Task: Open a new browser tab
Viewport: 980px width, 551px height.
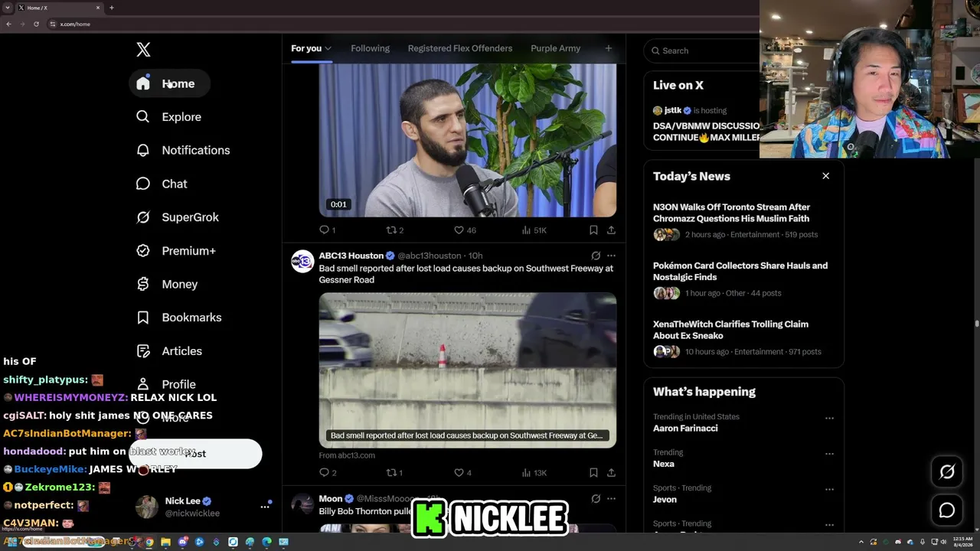Action: (112, 8)
